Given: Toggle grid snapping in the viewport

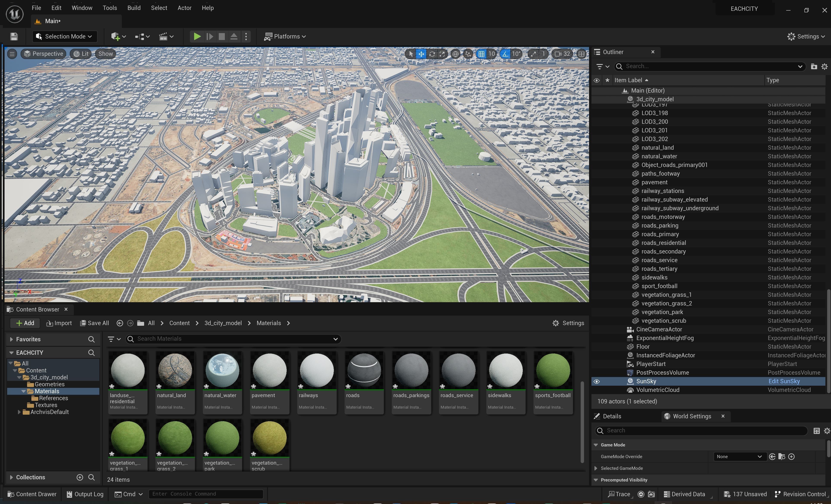Looking at the screenshot, I should 481,54.
